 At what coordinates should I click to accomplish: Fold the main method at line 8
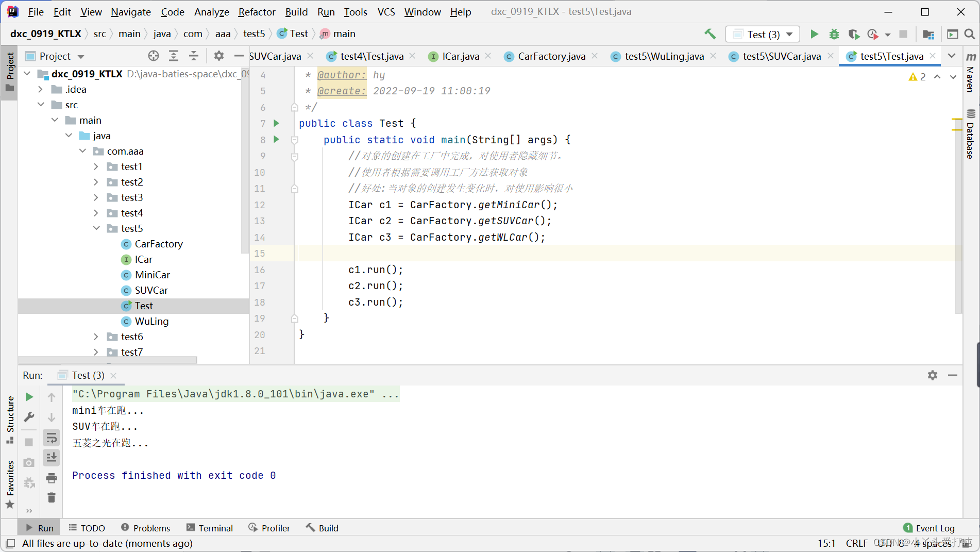[295, 140]
